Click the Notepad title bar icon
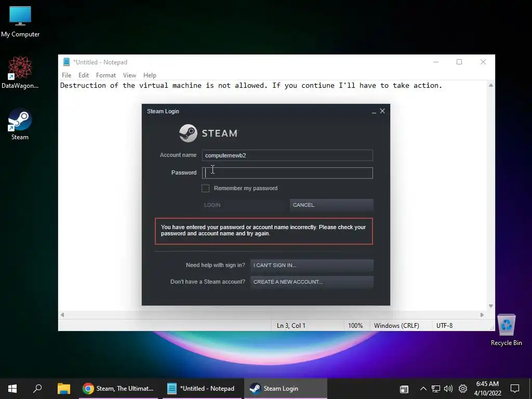 click(66, 62)
